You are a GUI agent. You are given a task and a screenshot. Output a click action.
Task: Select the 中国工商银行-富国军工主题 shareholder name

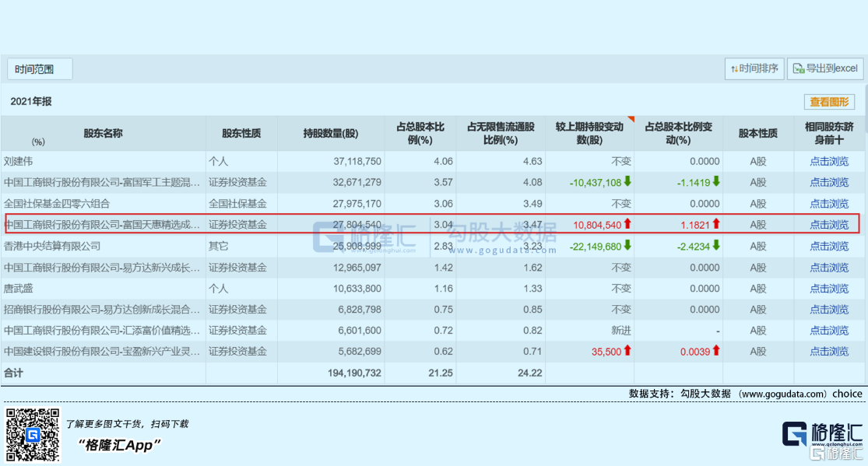point(102,183)
